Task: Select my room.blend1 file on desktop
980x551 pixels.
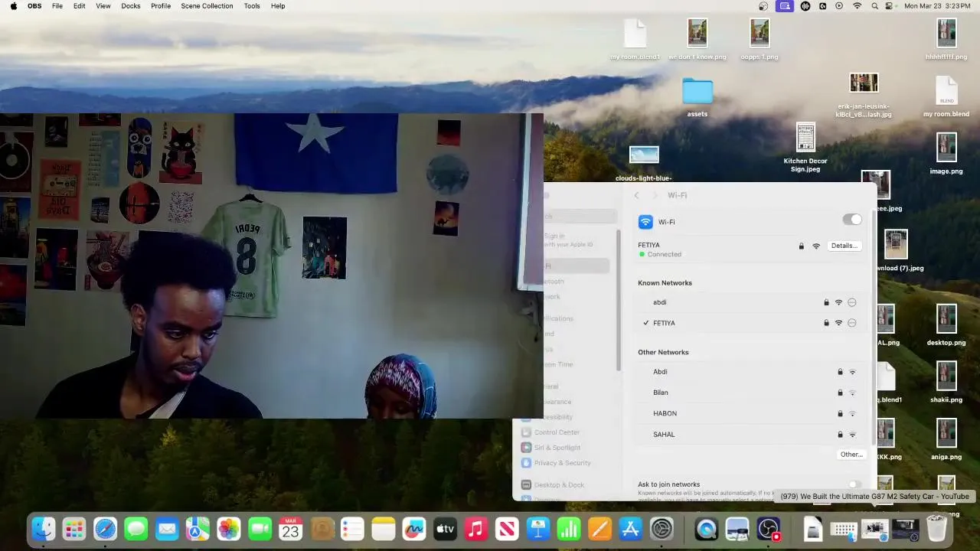Action: (x=635, y=40)
